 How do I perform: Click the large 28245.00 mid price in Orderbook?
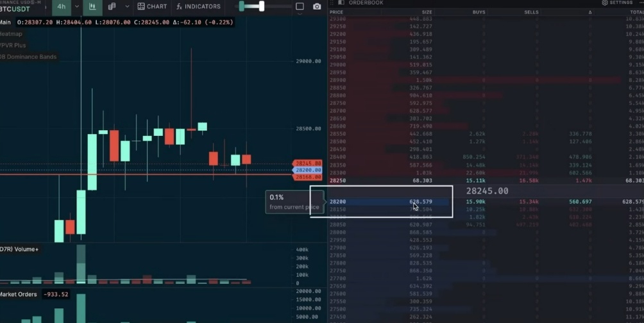[487, 191]
